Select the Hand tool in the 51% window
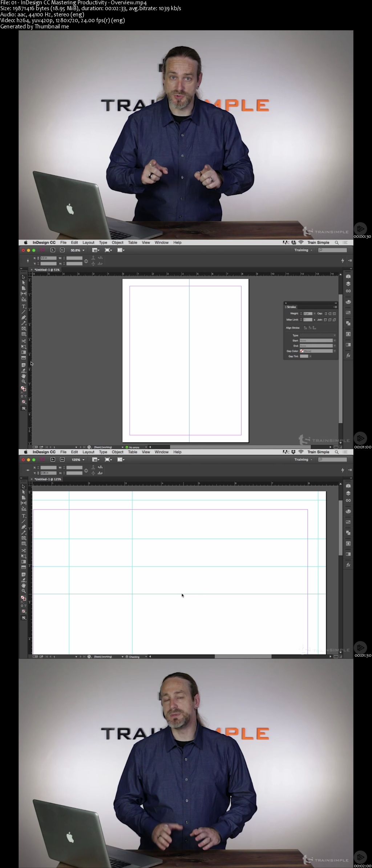The width and height of the screenshot is (372, 868). (24, 376)
